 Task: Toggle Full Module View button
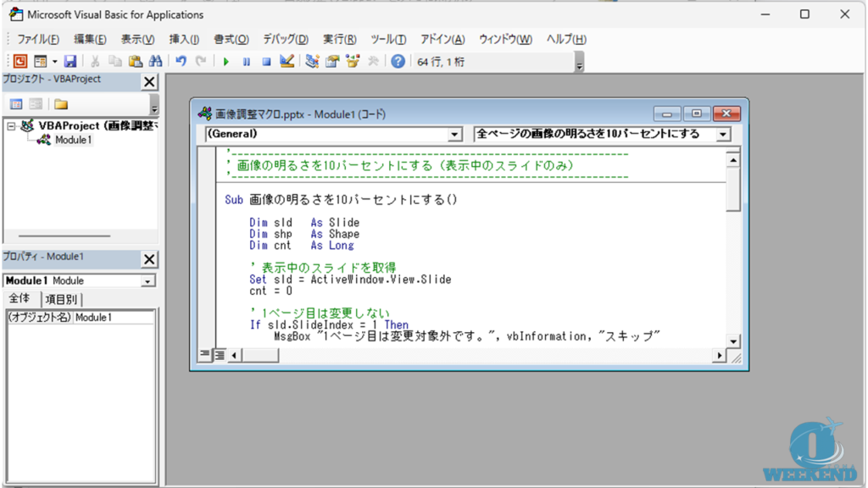click(x=220, y=355)
